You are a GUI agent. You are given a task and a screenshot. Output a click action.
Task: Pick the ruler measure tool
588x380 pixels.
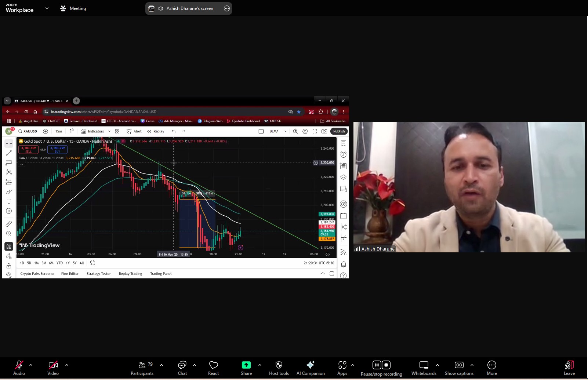(9, 224)
